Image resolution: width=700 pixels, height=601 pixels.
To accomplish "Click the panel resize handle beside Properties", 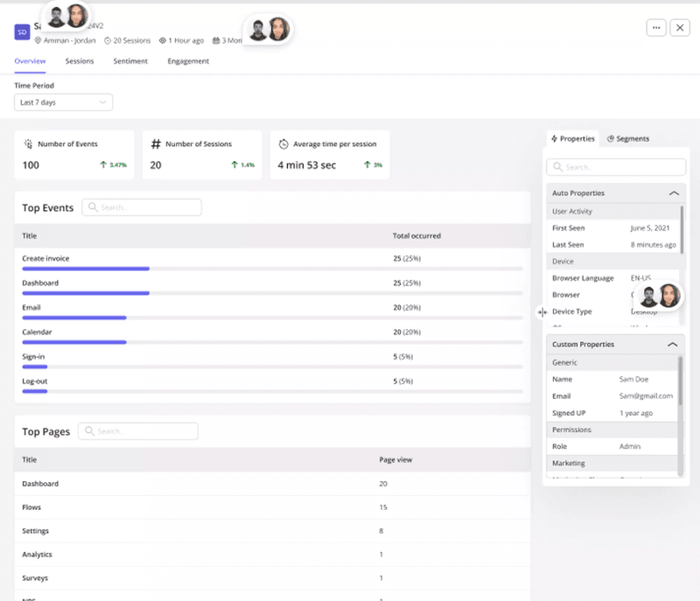I will [542, 311].
